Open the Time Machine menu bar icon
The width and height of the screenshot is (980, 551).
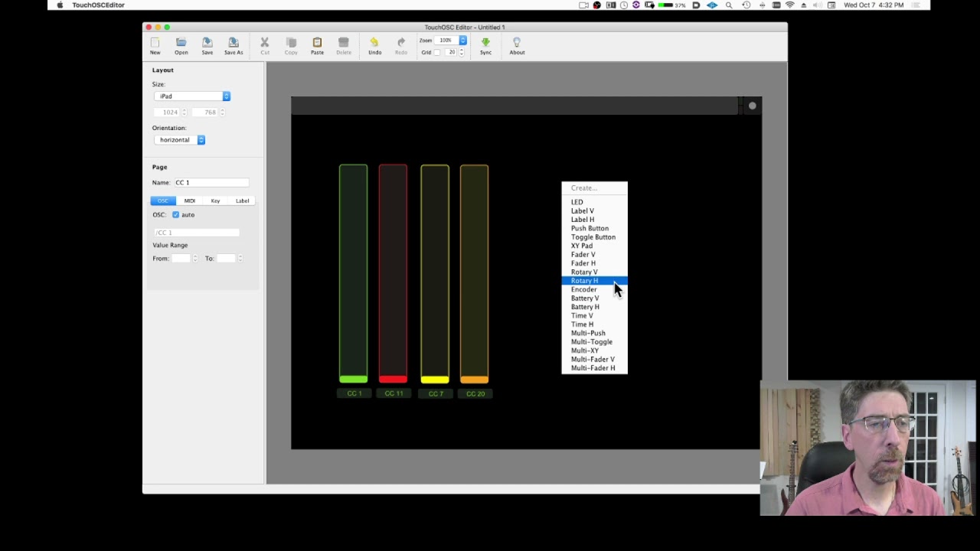click(746, 5)
